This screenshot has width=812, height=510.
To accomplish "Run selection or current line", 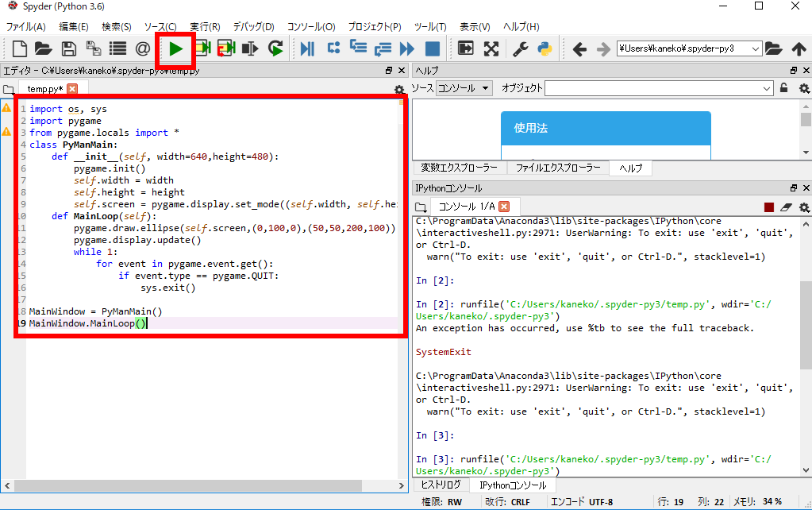I will 250,48.
